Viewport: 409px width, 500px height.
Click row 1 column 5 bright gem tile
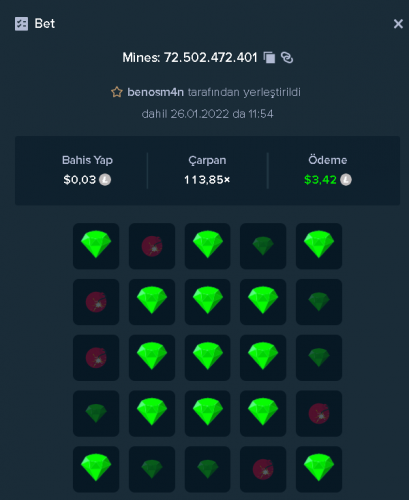point(319,246)
